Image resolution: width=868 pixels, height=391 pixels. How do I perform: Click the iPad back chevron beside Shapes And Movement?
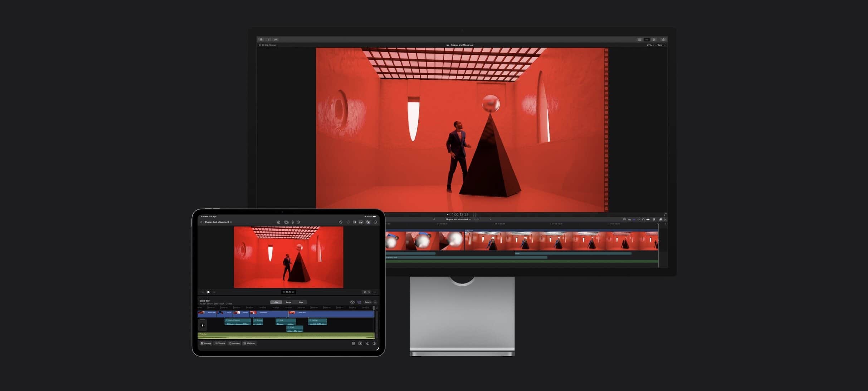pos(201,222)
